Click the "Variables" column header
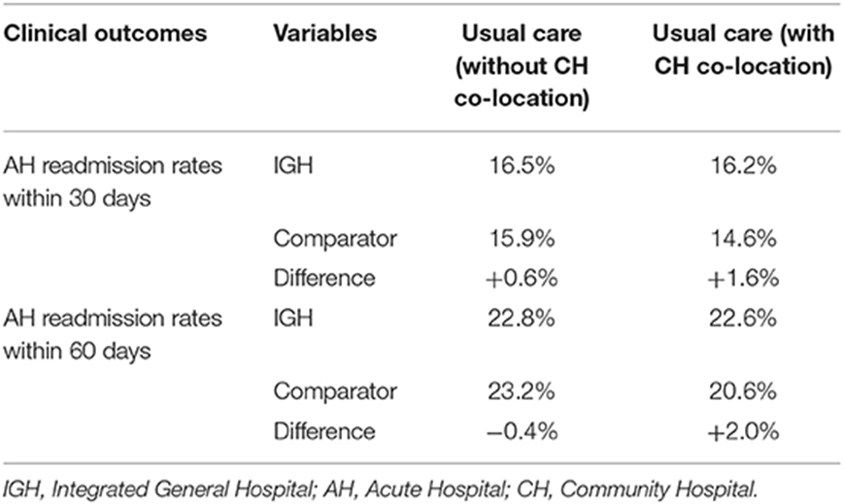 click(x=324, y=33)
